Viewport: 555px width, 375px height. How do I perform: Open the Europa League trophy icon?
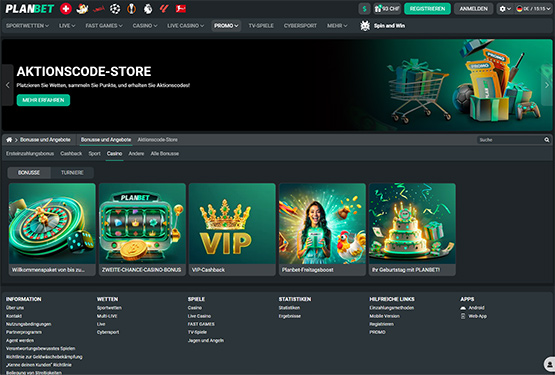(131, 8)
